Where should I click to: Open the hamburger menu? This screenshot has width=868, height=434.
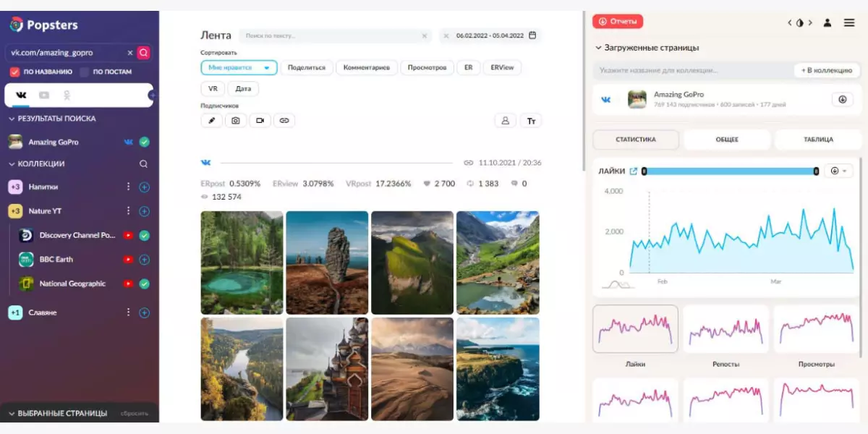point(849,22)
